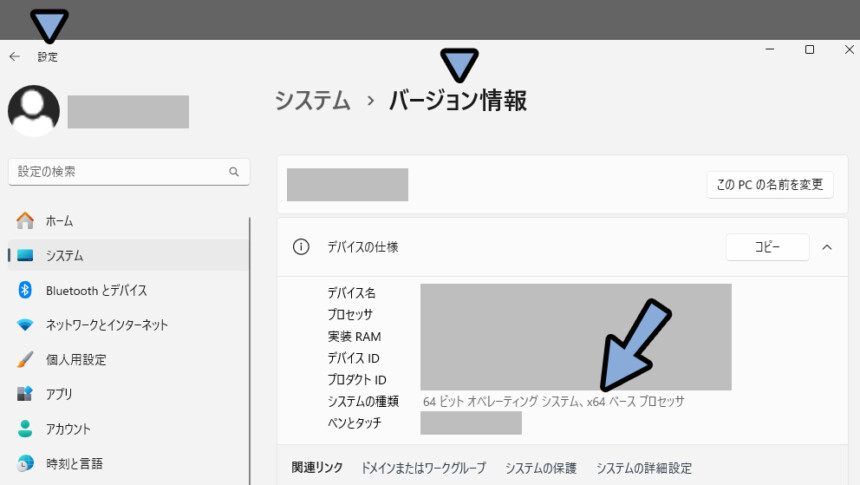The height and width of the screenshot is (485, 860).
Task: Click この PC の名前を変更 button
Action: point(770,184)
